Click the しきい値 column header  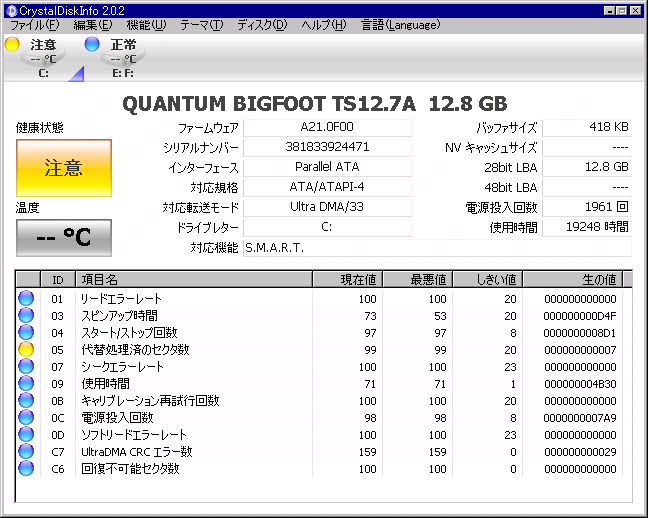pyautogui.click(x=488, y=279)
